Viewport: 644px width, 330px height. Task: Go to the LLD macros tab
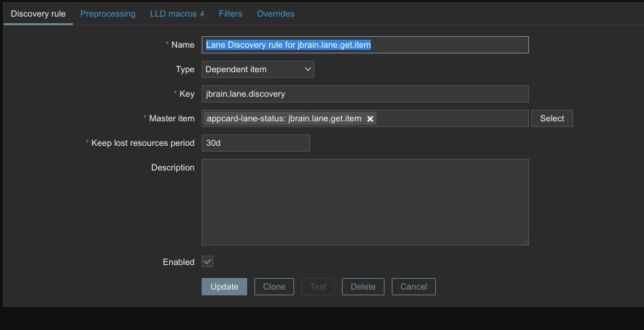tap(176, 14)
